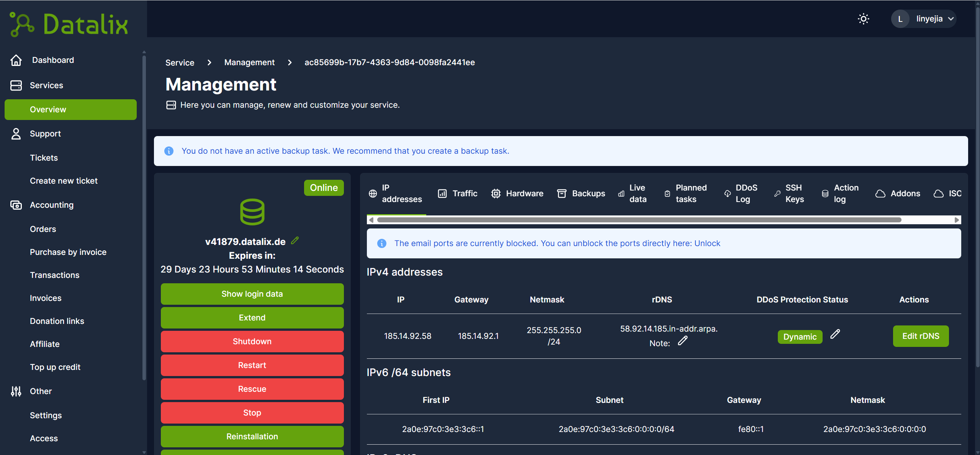Click the green database server icon
This screenshot has height=455, width=980.
coord(252,212)
